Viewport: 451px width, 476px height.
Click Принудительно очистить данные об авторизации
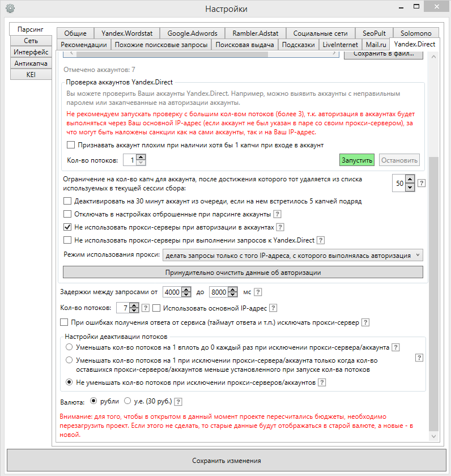(x=243, y=273)
